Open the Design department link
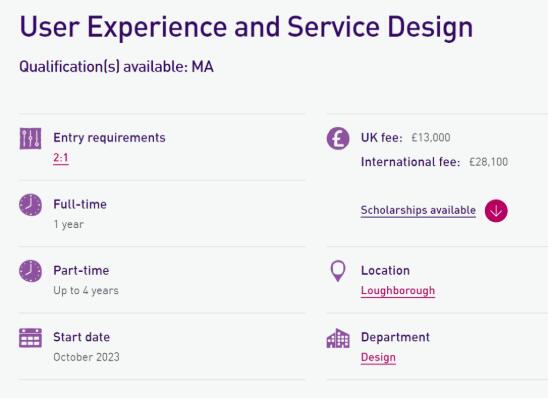Viewport: 548px width, 399px height. 378,358
